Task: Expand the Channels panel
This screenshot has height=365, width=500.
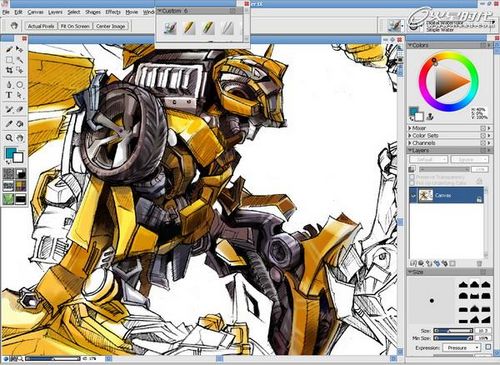Action: [x=410, y=143]
